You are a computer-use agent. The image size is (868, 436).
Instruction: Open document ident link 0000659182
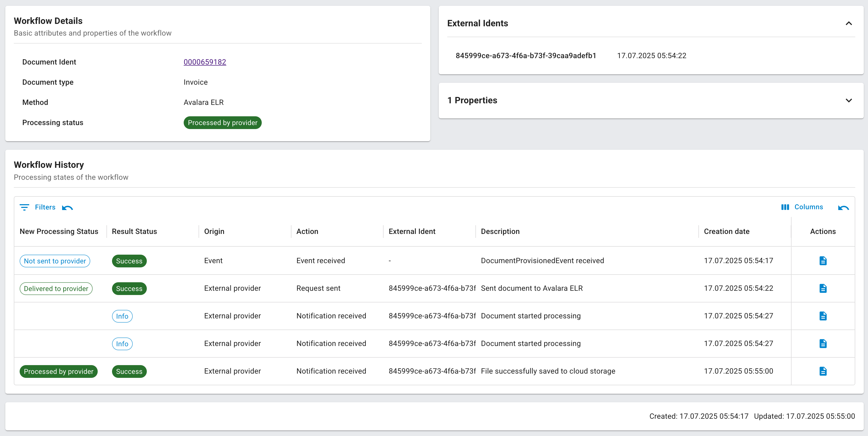click(x=205, y=62)
